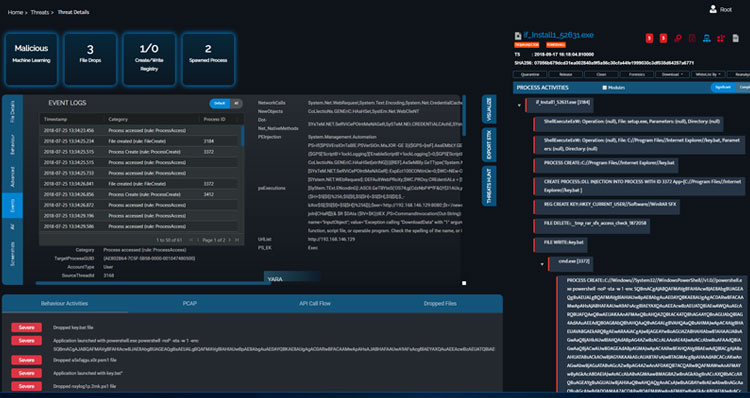This screenshot has width=750, height=398.
Task: Click the file icon beside if_install1_52631.exe
Action: point(518,36)
